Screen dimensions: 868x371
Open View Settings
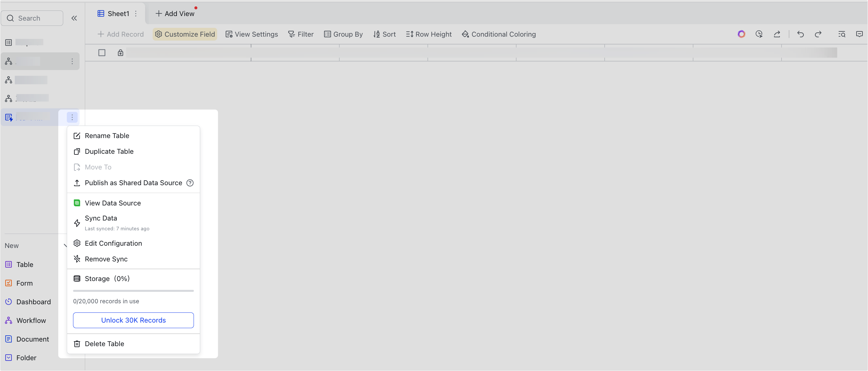tap(252, 34)
